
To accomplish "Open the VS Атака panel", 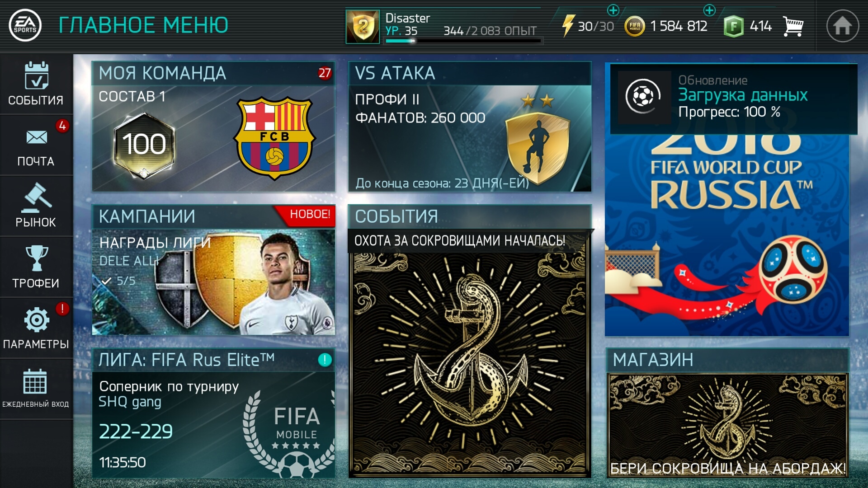I will coord(470,127).
